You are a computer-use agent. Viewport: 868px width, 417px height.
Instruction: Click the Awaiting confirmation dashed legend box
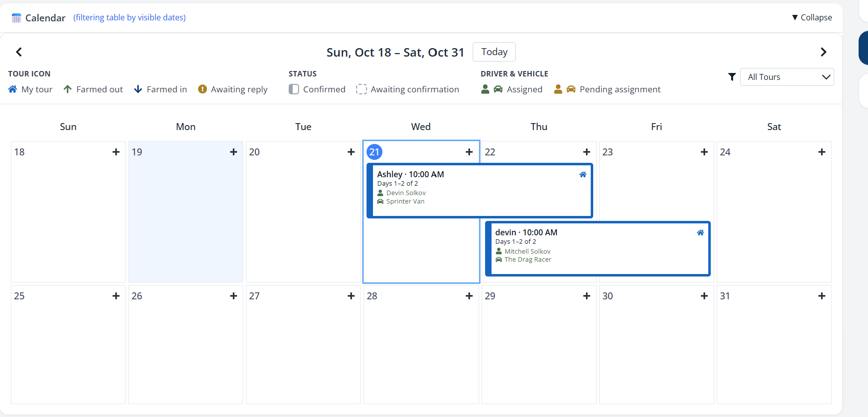(x=362, y=89)
